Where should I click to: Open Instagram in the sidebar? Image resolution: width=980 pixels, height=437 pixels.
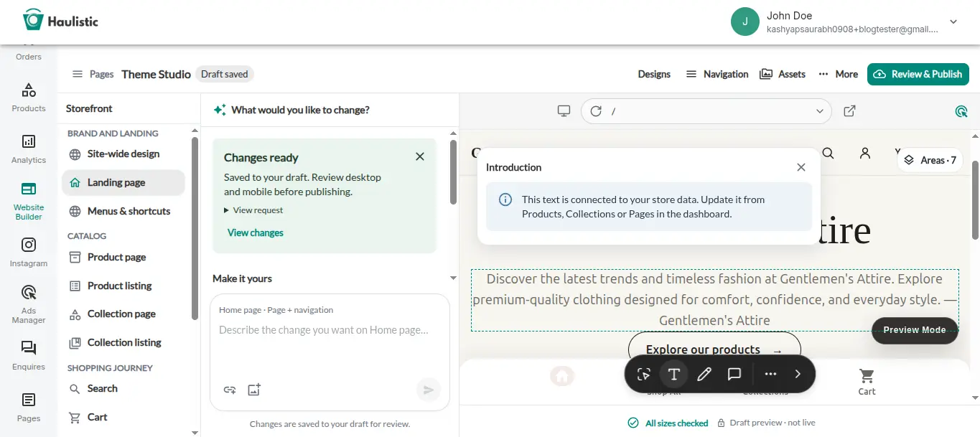point(29,253)
